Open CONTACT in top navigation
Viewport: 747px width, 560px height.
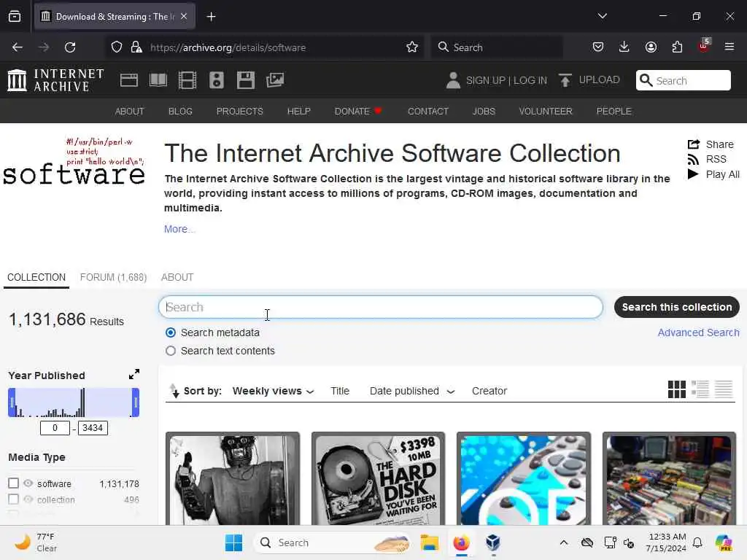pos(427,111)
